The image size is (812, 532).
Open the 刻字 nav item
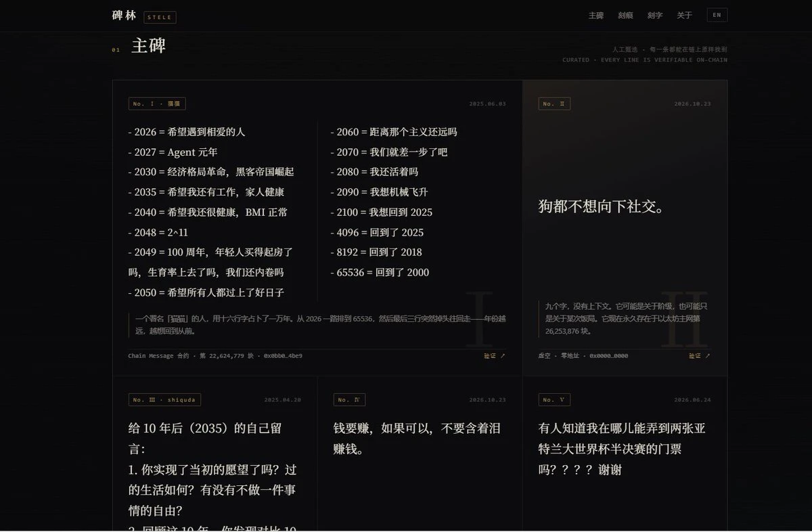(x=654, y=16)
